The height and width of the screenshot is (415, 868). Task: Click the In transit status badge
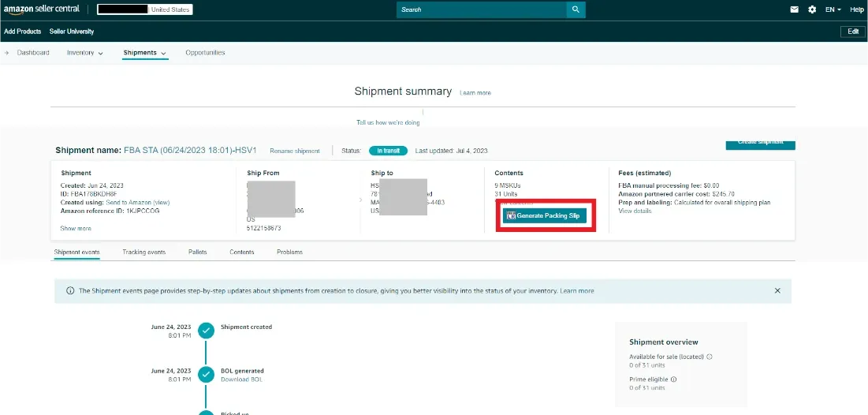pos(388,151)
